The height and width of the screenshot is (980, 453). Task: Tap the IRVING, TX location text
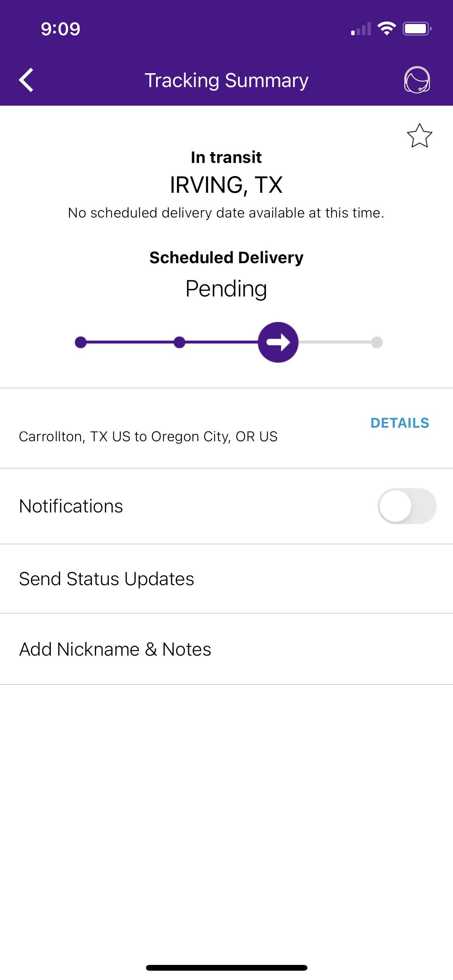226,185
